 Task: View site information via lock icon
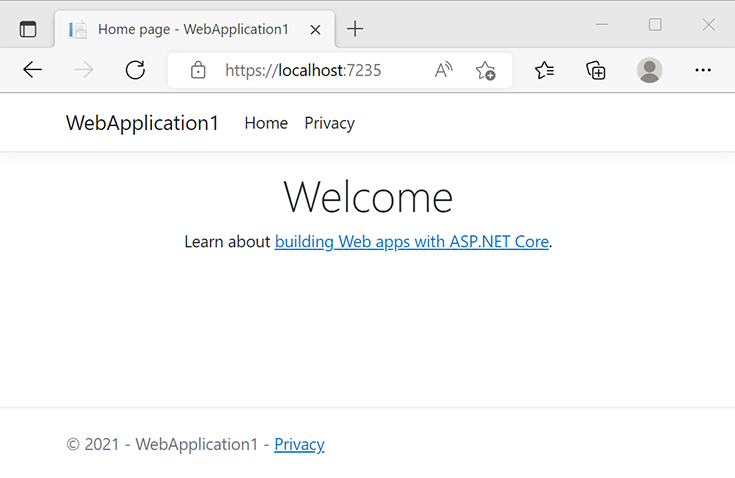point(198,70)
